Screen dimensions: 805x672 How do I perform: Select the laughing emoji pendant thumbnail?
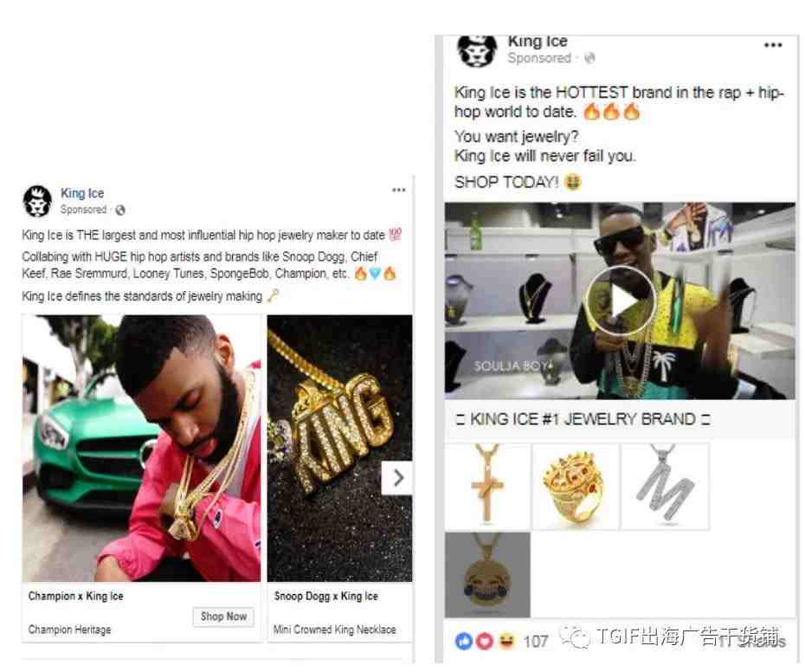pyautogui.click(x=487, y=575)
